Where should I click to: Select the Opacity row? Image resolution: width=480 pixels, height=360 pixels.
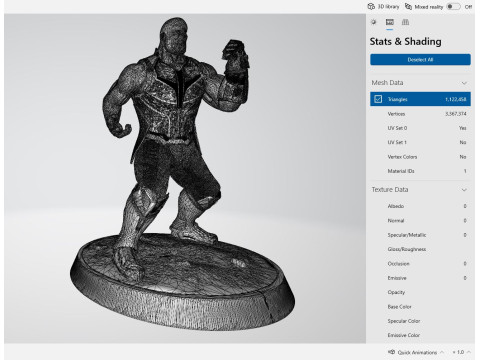(x=420, y=292)
